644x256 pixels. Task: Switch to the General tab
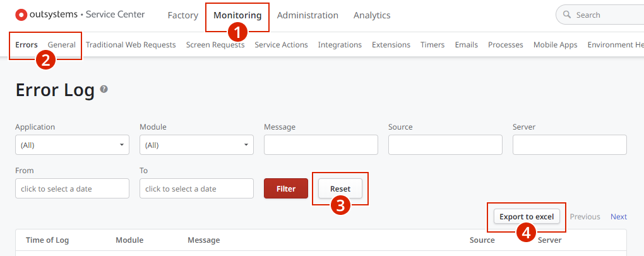point(62,45)
